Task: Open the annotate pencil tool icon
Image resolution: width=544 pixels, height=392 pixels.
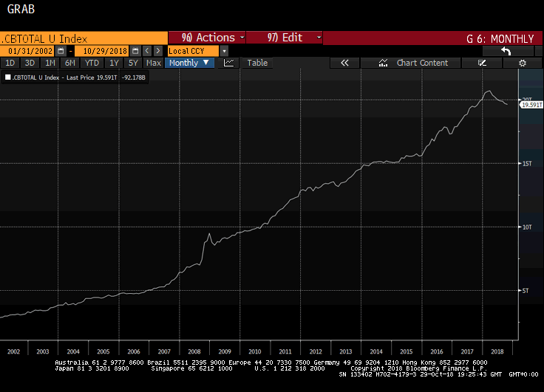Action: point(482,63)
